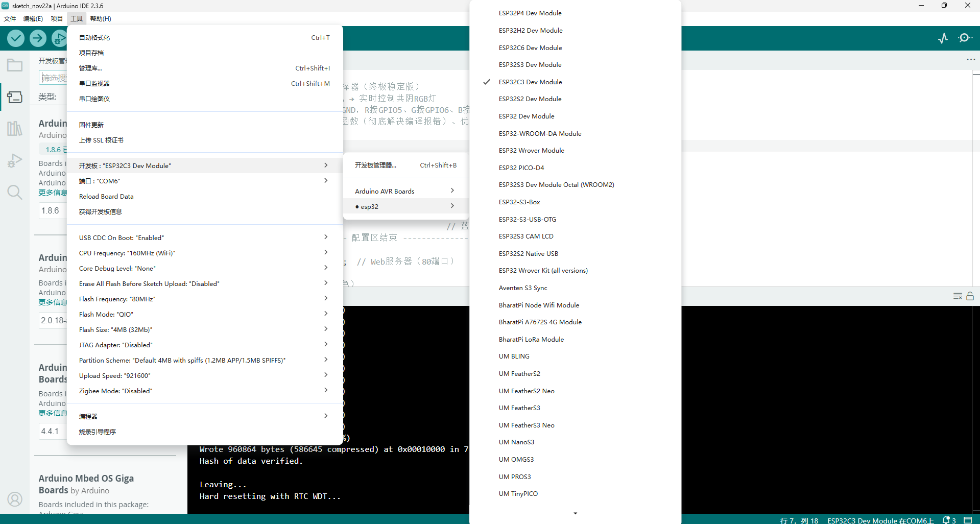Viewport: 980px width, 524px height.
Task: Select ESP32 Dev Module board
Action: [x=575, y=116]
